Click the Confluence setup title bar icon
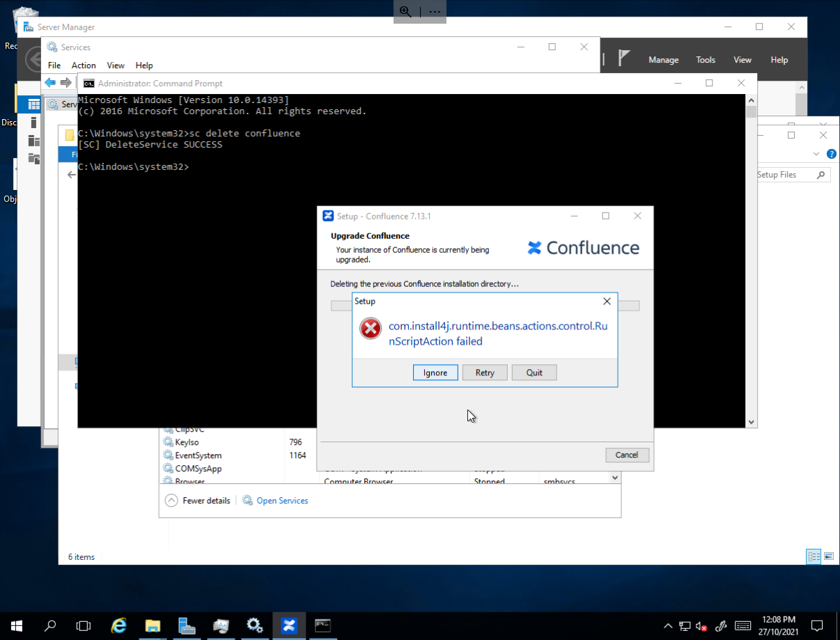 click(x=328, y=216)
